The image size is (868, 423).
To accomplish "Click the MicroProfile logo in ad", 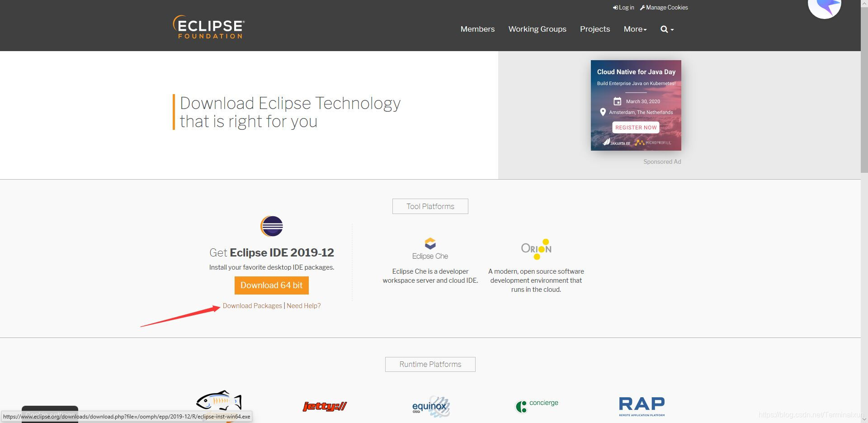I will tap(653, 143).
